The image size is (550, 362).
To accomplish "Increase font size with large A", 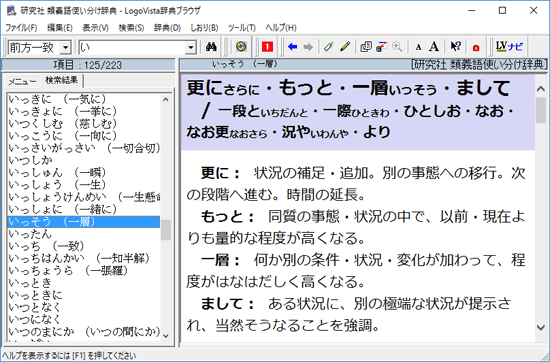I will tap(434, 47).
